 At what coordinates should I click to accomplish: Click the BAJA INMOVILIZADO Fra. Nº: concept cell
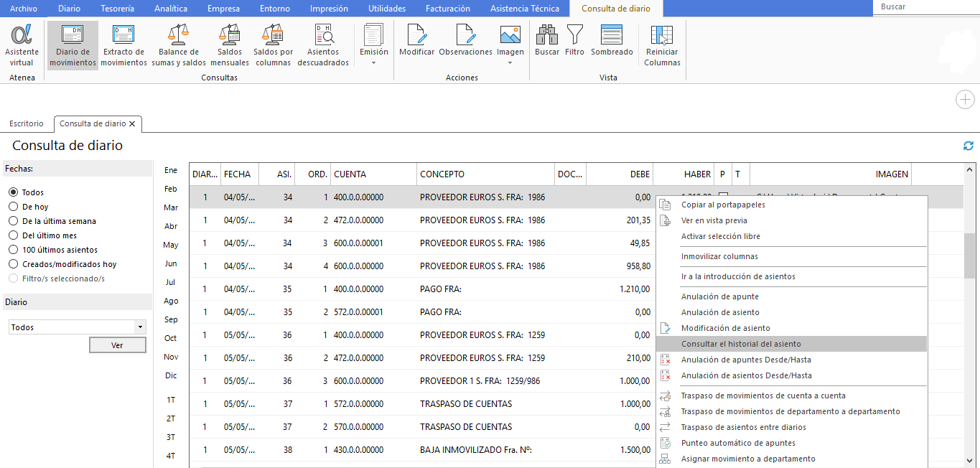[486, 450]
